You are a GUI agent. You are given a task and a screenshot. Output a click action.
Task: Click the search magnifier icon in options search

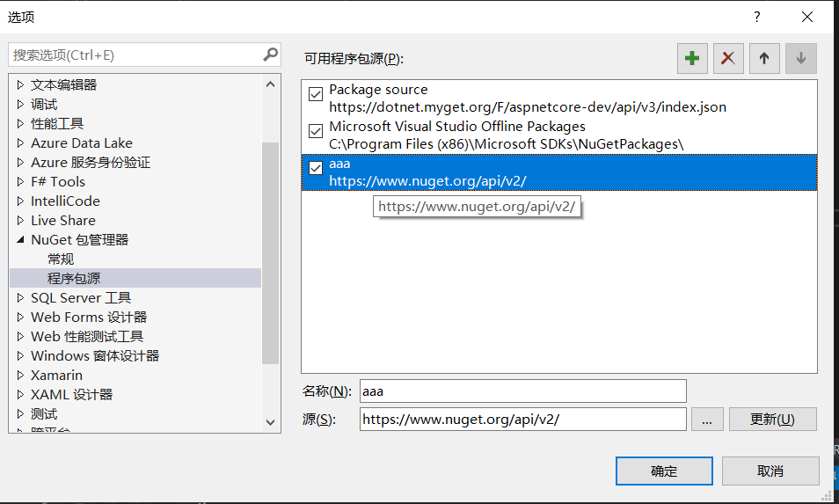click(x=271, y=55)
